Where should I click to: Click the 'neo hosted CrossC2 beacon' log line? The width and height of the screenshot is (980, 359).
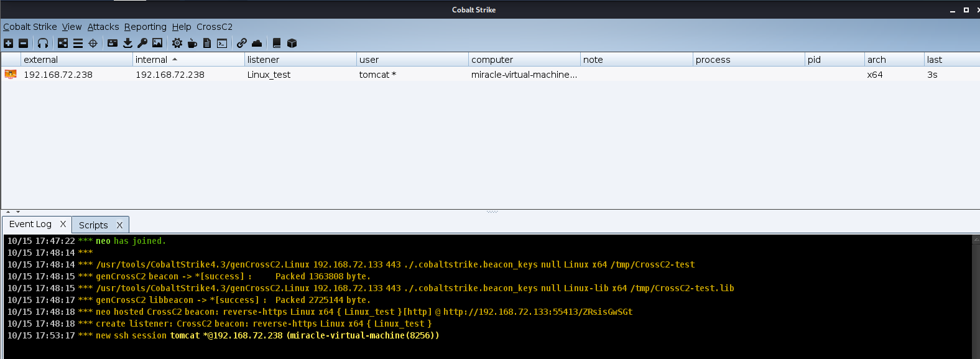tap(320, 312)
